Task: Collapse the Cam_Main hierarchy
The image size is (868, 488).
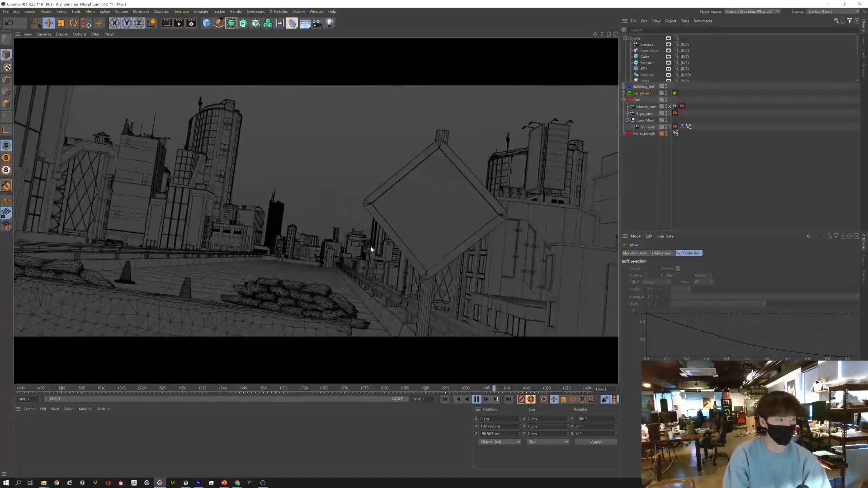Action: tap(627, 120)
